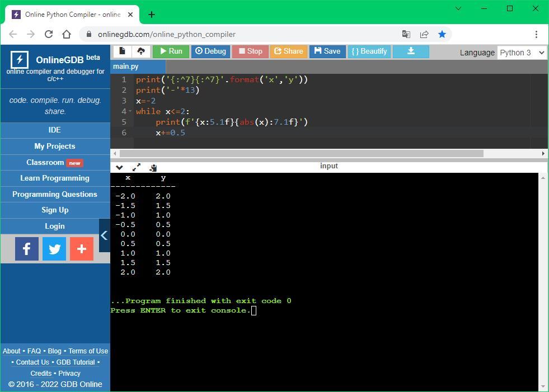Image resolution: width=549 pixels, height=392 pixels.
Task: Expand the console to fullscreen
Action: (x=136, y=167)
